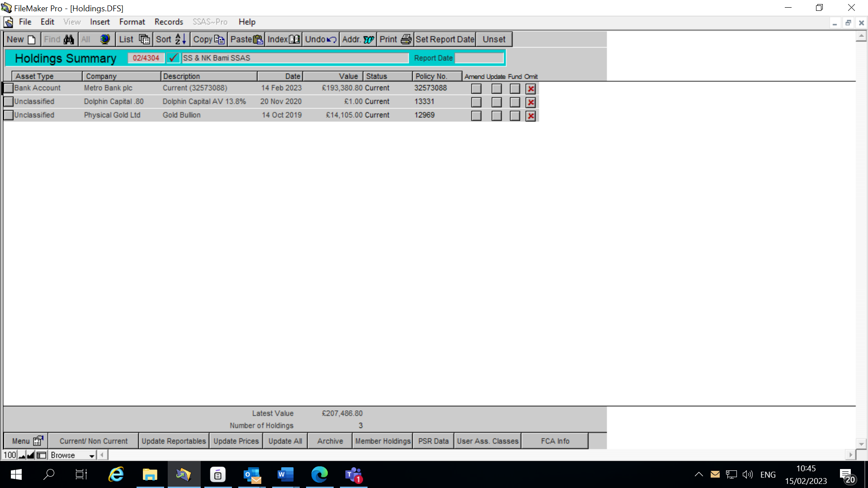Click the horizontal scrollbar right arrow
The image size is (868, 488).
[x=850, y=455]
